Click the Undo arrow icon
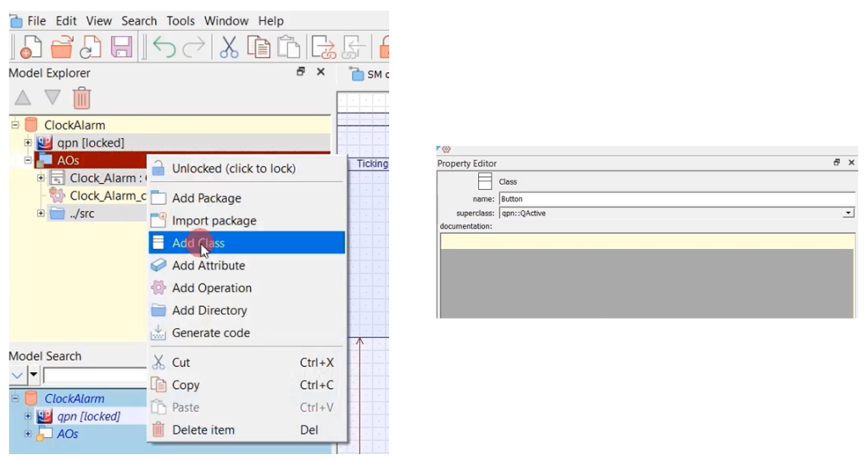 (x=164, y=47)
